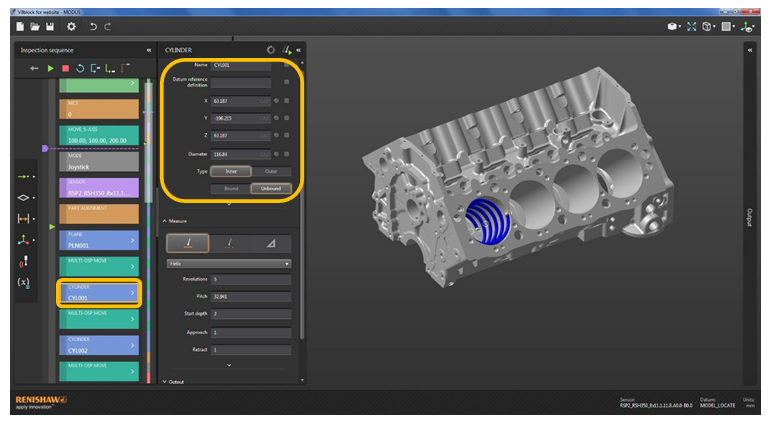
Task: Click the Open folder icon
Action: pyautogui.click(x=34, y=26)
